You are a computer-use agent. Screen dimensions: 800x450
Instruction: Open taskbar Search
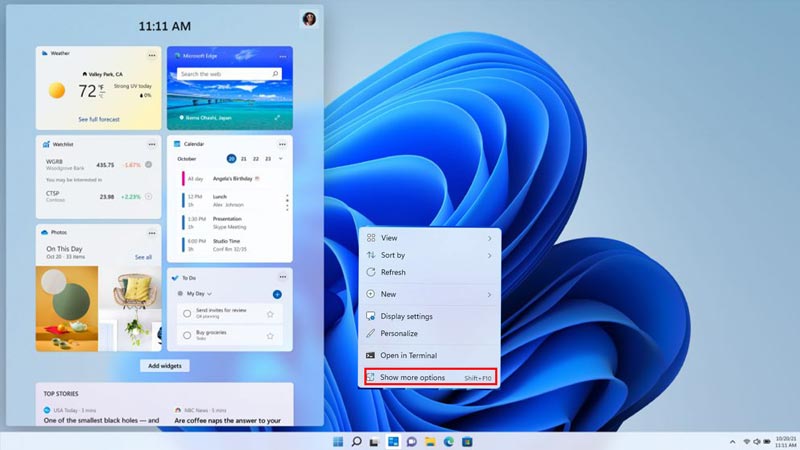[356, 441]
